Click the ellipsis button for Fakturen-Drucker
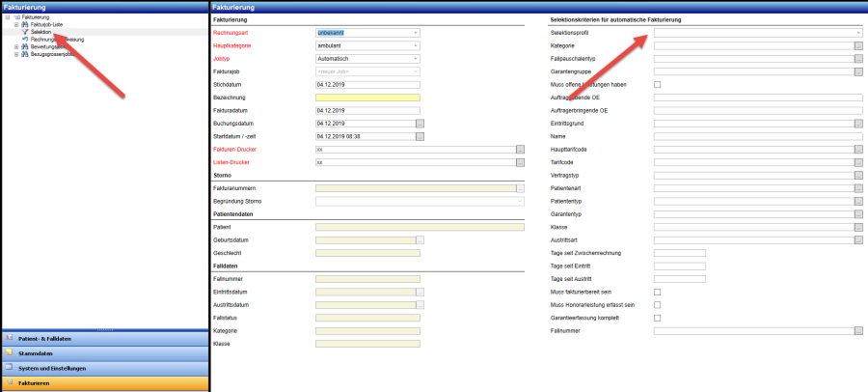Viewport: 868px width, 392px height. click(521, 149)
